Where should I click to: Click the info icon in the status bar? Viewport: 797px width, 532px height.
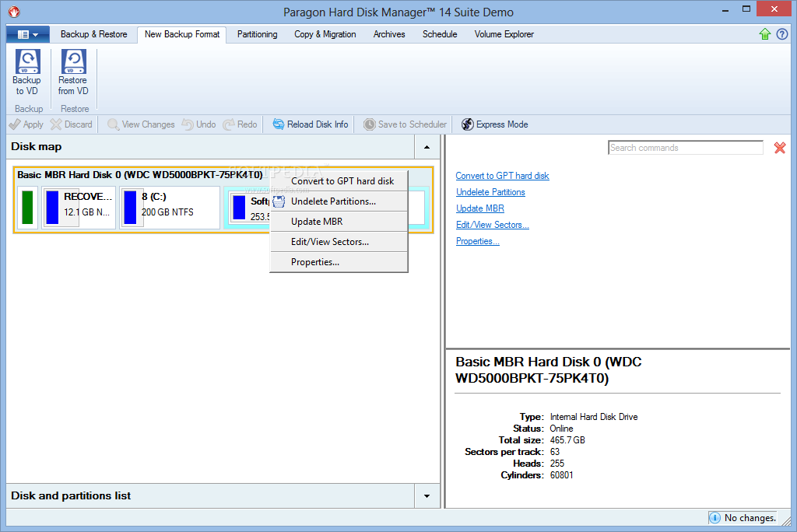[714, 518]
